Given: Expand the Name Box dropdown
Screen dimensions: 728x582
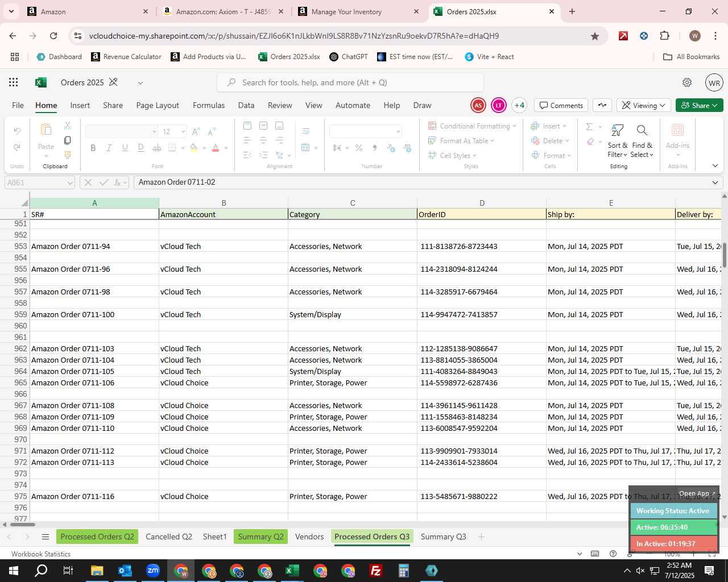Looking at the screenshot, I should coord(70,182).
